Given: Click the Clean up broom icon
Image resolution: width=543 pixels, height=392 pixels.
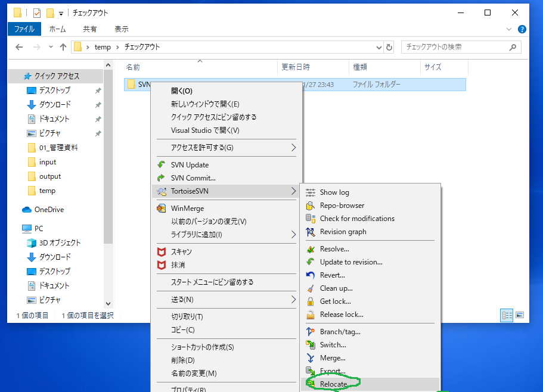Looking at the screenshot, I should [311, 288].
